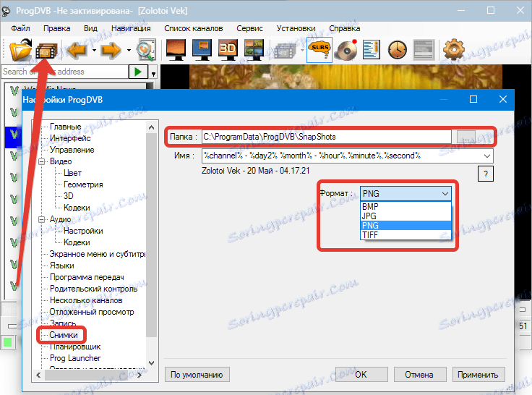Open the Справка menu
The width and height of the screenshot is (532, 395).
[345, 28]
